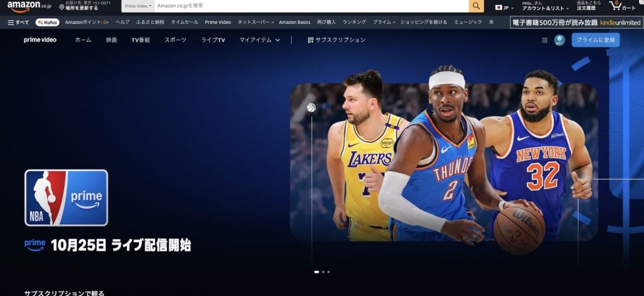This screenshot has height=296, width=644.
Task: Click the プライムに登録 button
Action: [595, 40]
